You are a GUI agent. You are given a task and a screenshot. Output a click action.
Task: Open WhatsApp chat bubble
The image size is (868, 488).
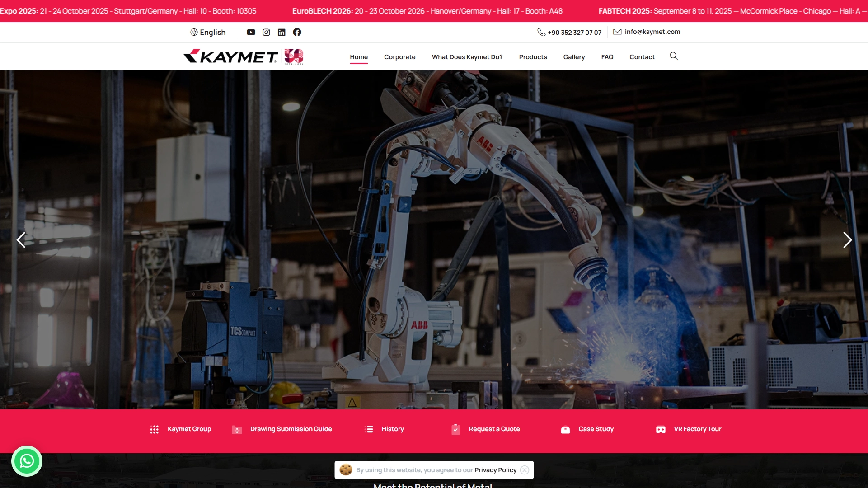[27, 461]
